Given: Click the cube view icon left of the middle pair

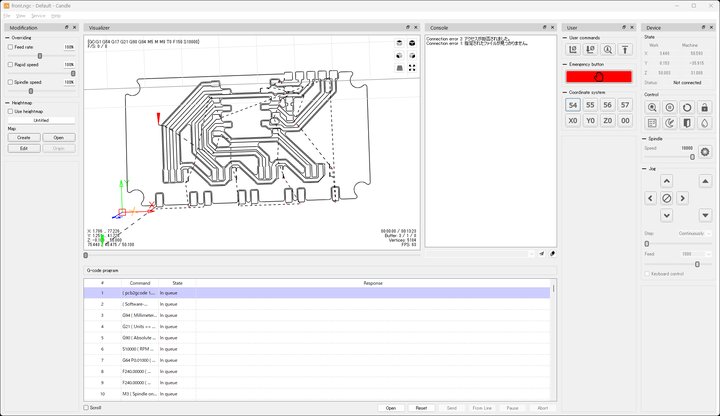Looking at the screenshot, I should [x=399, y=56].
